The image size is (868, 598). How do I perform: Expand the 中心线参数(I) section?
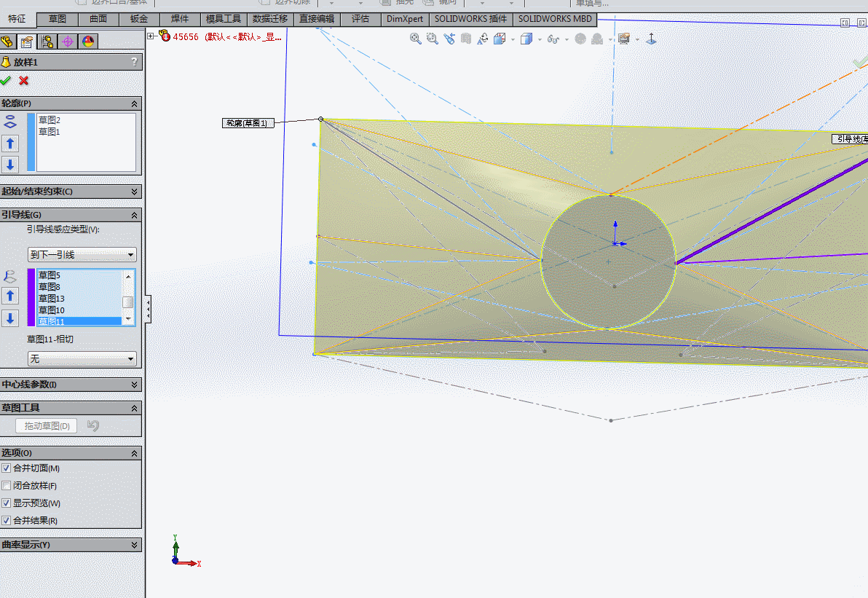pos(134,385)
